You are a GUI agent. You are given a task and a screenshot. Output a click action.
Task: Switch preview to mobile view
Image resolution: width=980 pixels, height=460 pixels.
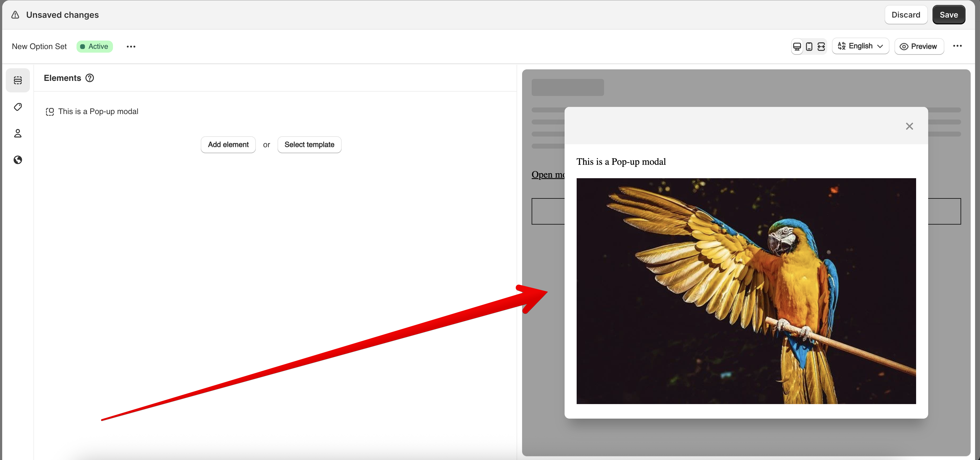[x=809, y=46]
